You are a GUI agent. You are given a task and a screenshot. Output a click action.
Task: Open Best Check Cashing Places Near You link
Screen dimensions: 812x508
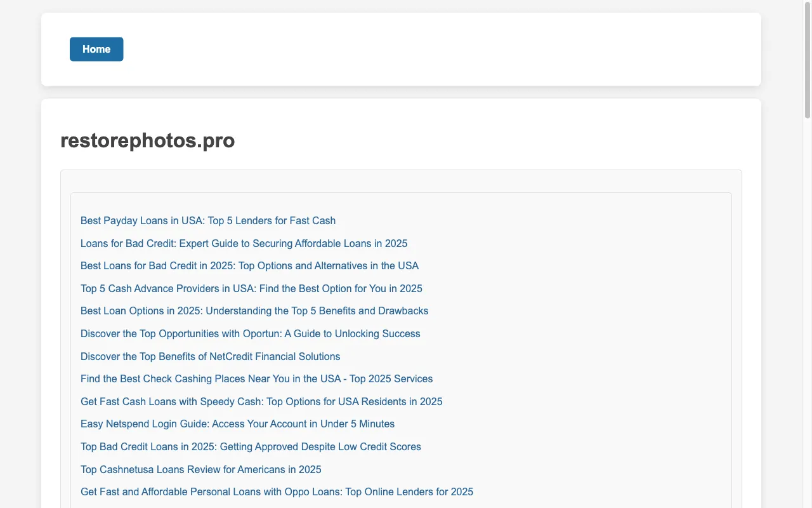257,379
